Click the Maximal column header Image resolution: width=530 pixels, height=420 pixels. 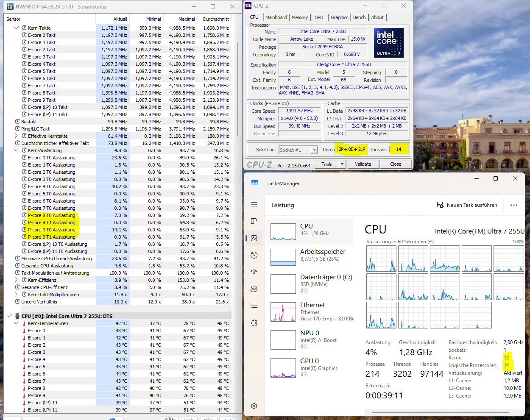tap(180, 19)
